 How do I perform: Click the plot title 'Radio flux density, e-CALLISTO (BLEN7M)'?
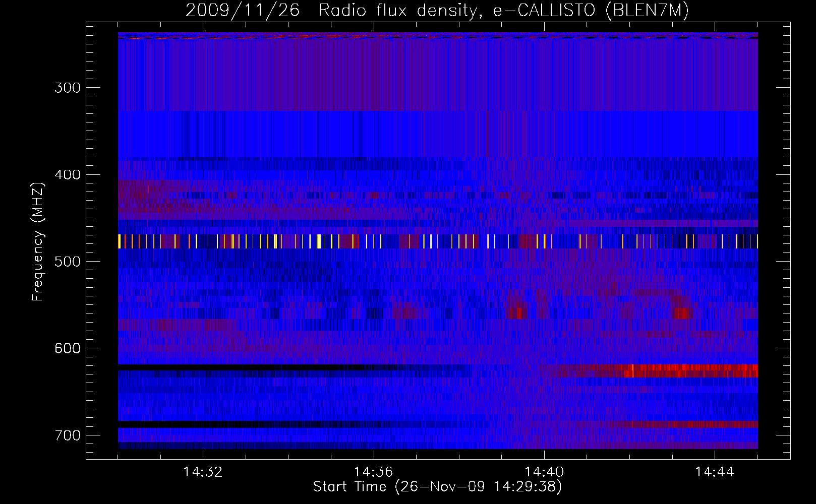pyautogui.click(x=503, y=11)
